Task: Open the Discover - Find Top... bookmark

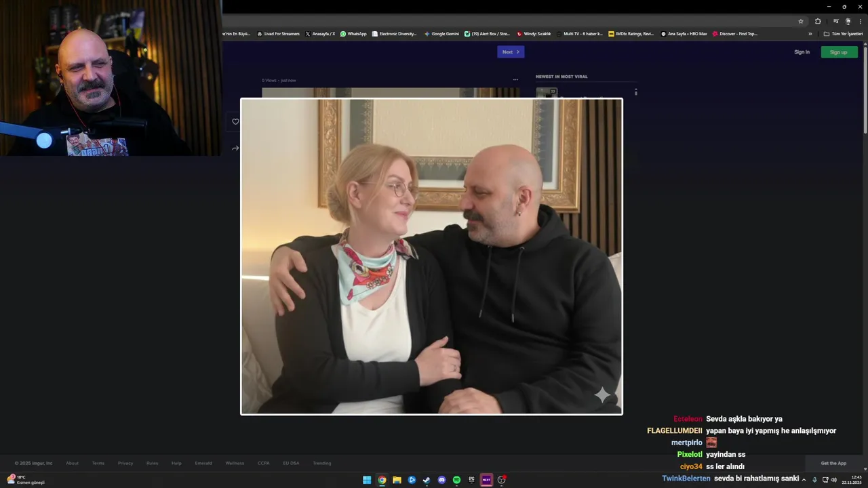Action: coord(735,34)
